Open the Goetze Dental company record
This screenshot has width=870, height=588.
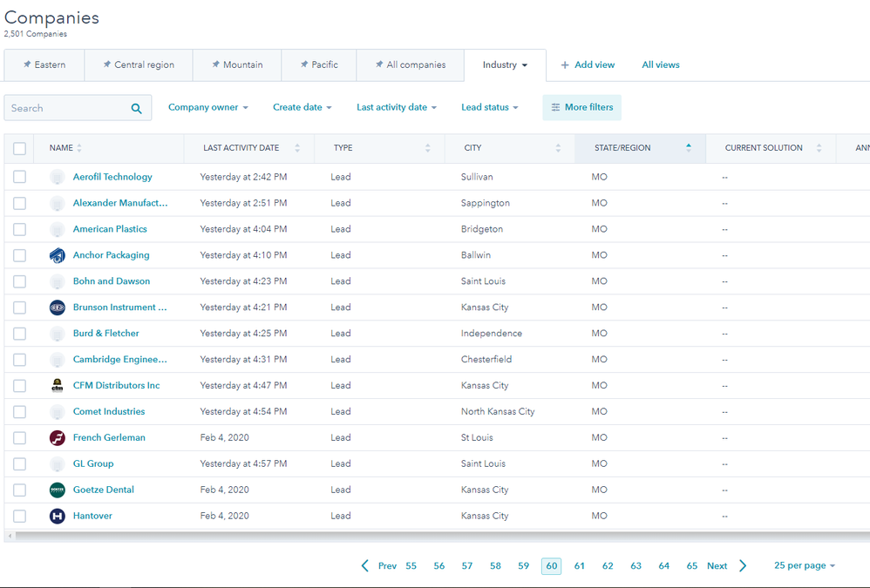coord(104,490)
